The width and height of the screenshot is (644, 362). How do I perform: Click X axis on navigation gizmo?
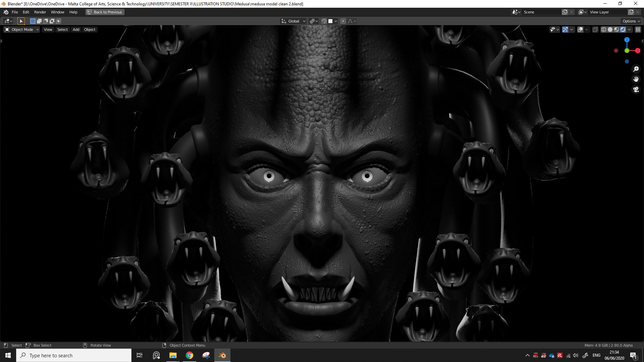pos(638,51)
